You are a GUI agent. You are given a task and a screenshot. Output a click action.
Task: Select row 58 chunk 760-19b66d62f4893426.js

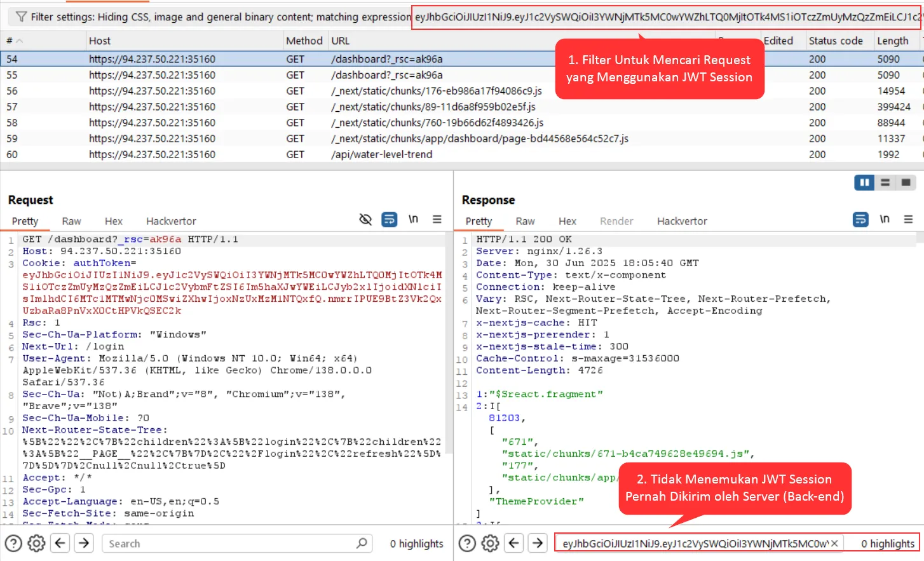pos(462,123)
